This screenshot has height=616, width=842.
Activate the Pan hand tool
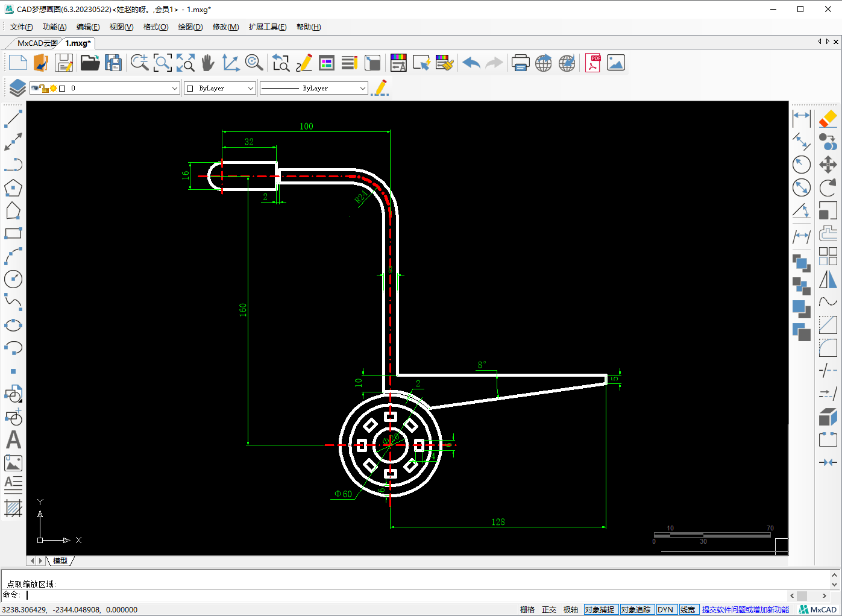208,63
